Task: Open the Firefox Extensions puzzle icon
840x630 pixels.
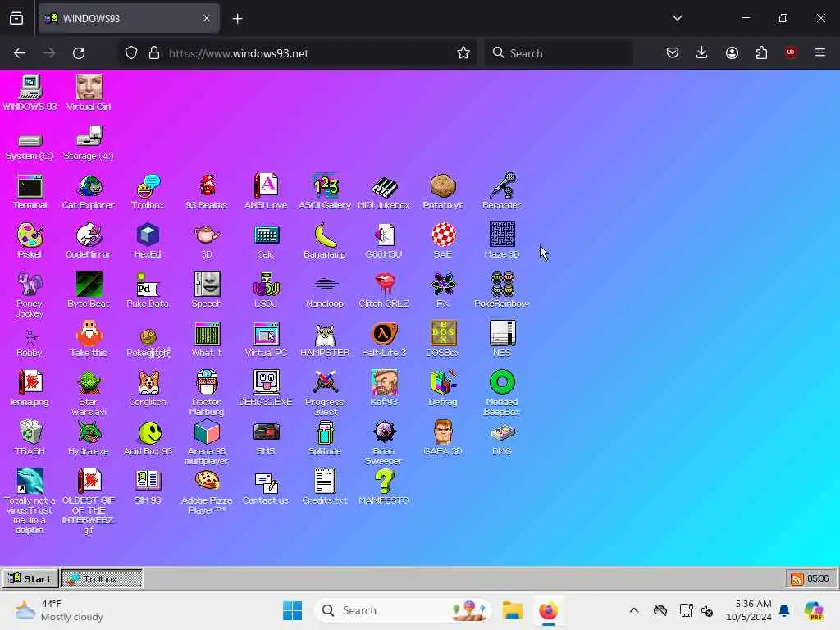Action: pyautogui.click(x=761, y=53)
